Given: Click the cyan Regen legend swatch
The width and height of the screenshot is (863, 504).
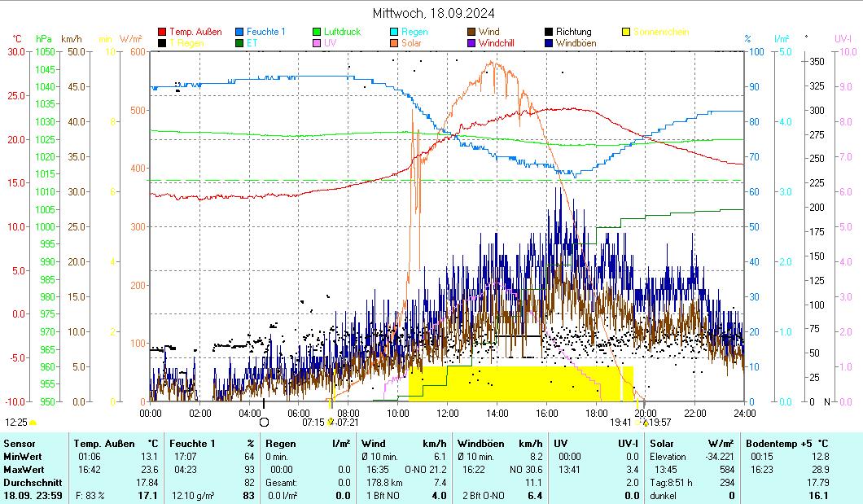Looking at the screenshot, I should (x=394, y=32).
